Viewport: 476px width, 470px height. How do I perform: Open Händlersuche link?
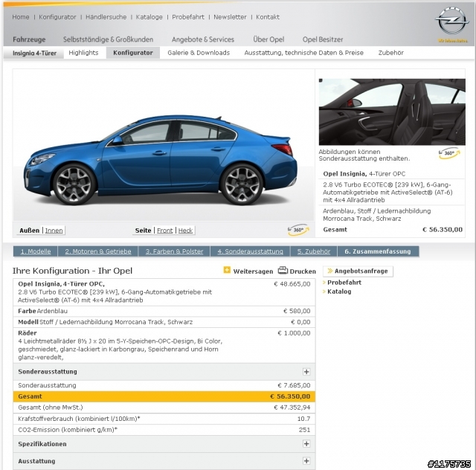point(106,17)
